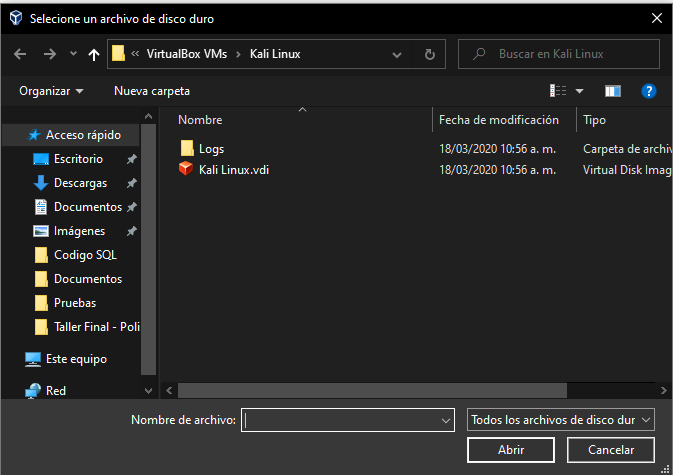Open help with the question mark icon

[x=649, y=91]
